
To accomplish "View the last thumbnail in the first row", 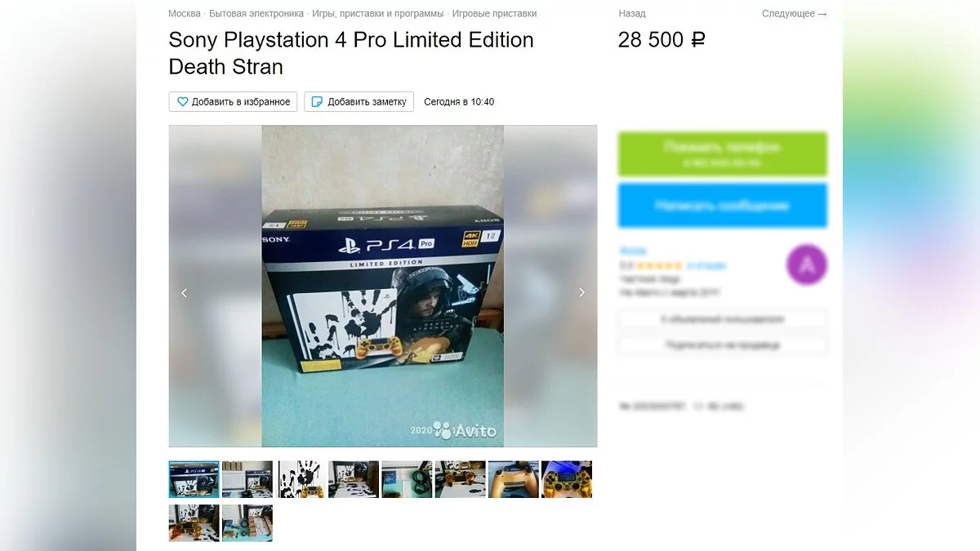I will [567, 479].
